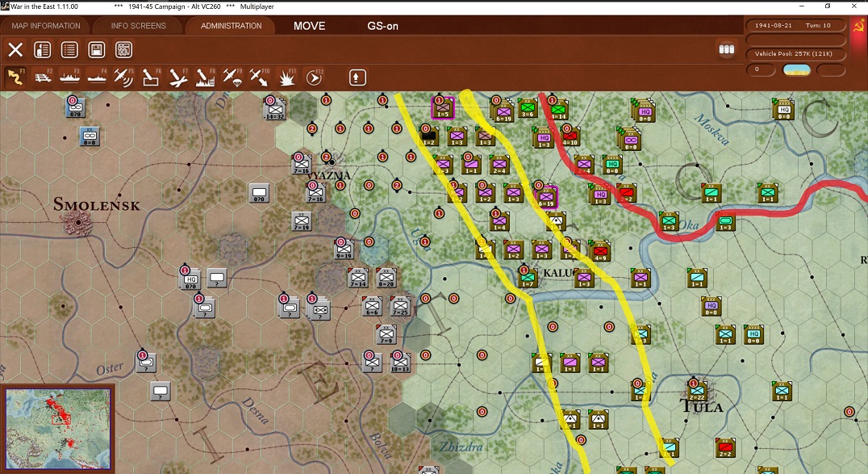The image size is (868, 474).
Task: Select the Soviet unit 2=22 at Tula
Action: point(697,391)
